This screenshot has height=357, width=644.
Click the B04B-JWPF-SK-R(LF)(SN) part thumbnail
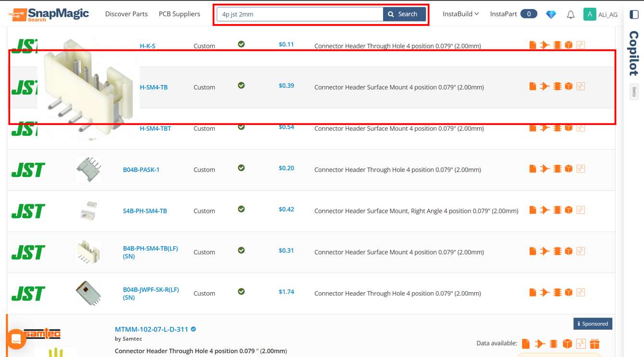pyautogui.click(x=88, y=293)
